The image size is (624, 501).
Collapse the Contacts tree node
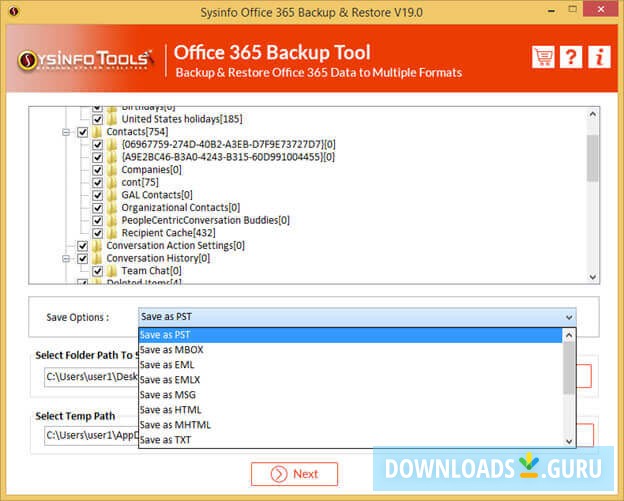coord(66,132)
